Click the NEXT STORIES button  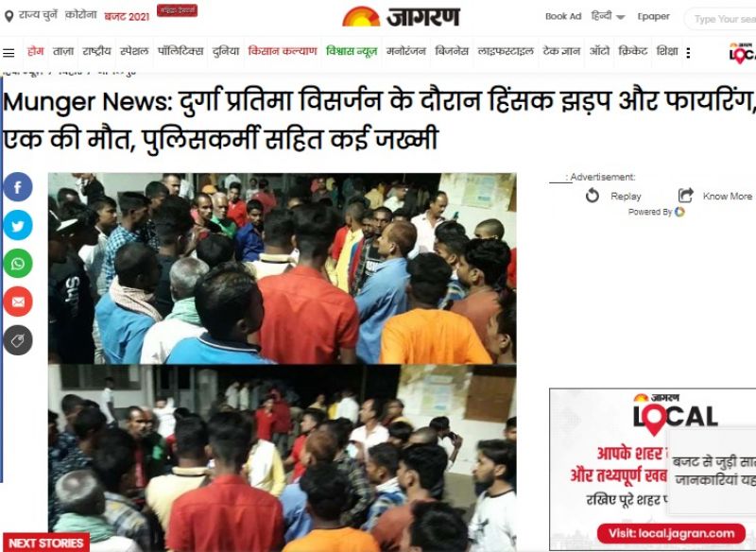[x=46, y=543]
